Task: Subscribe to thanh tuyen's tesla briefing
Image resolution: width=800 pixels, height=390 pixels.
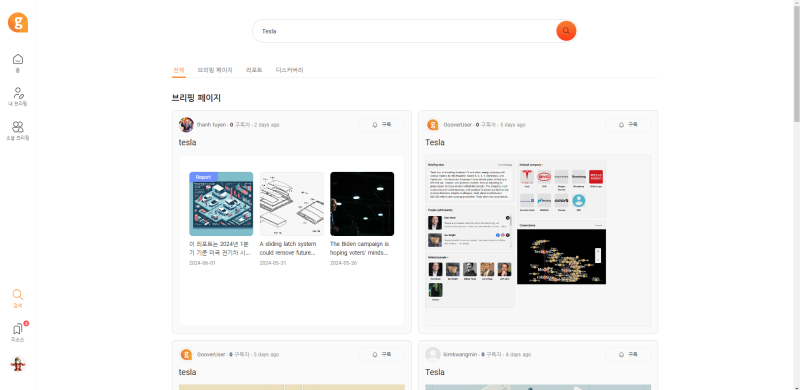Action: [x=381, y=125]
